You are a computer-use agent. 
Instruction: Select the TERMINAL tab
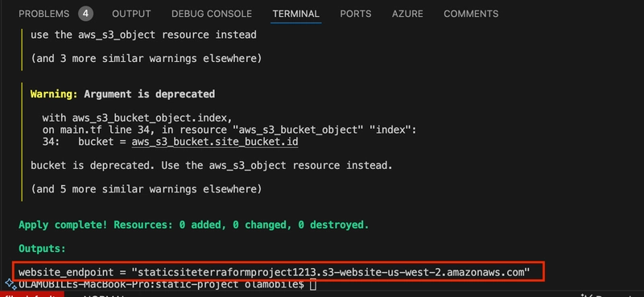[295, 14]
